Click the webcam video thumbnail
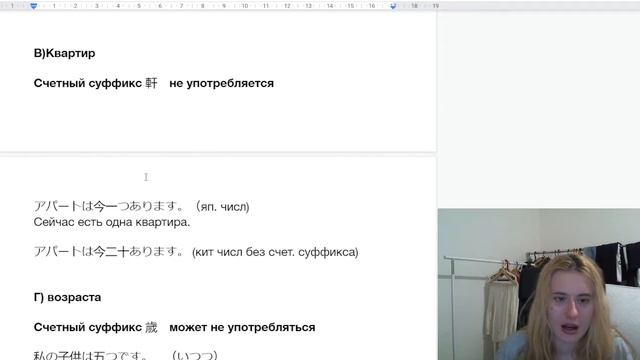Image resolution: width=640 pixels, height=360 pixels. pyautogui.click(x=539, y=284)
